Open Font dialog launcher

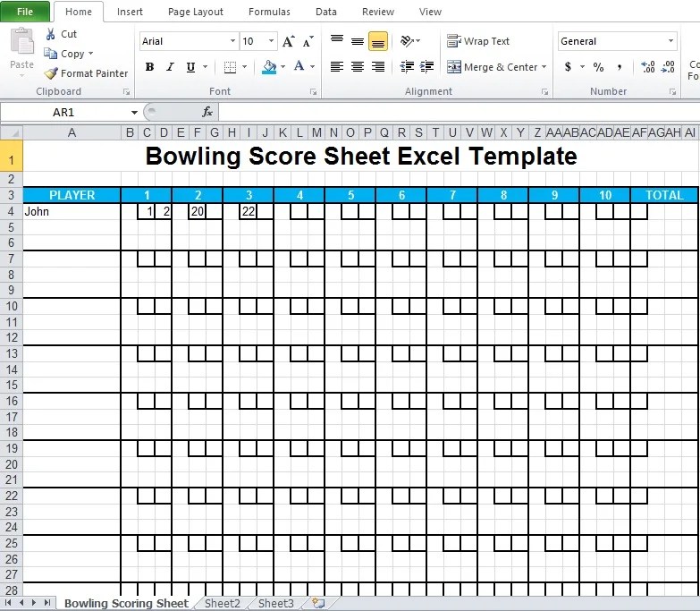[x=314, y=91]
